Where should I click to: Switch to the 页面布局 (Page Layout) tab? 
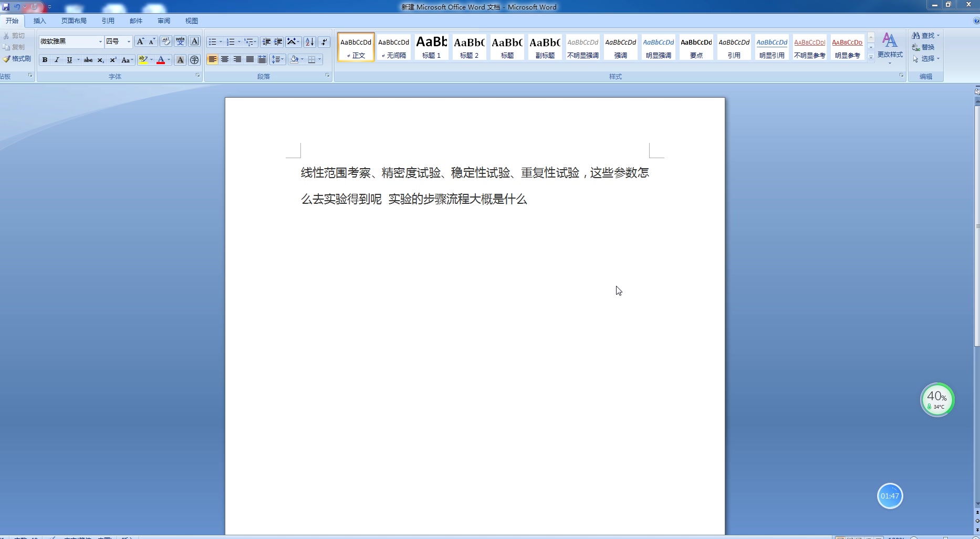pos(74,21)
